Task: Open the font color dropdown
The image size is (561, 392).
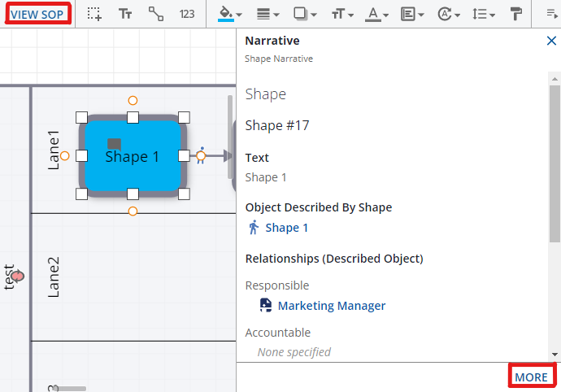Action: (376, 14)
